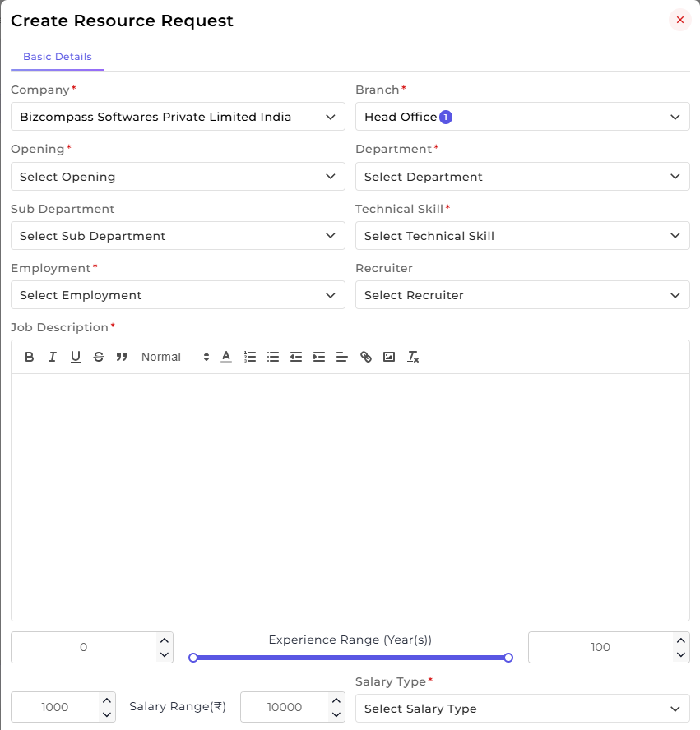700x730 pixels.
Task: Start an ordered numbered list
Action: pos(249,357)
